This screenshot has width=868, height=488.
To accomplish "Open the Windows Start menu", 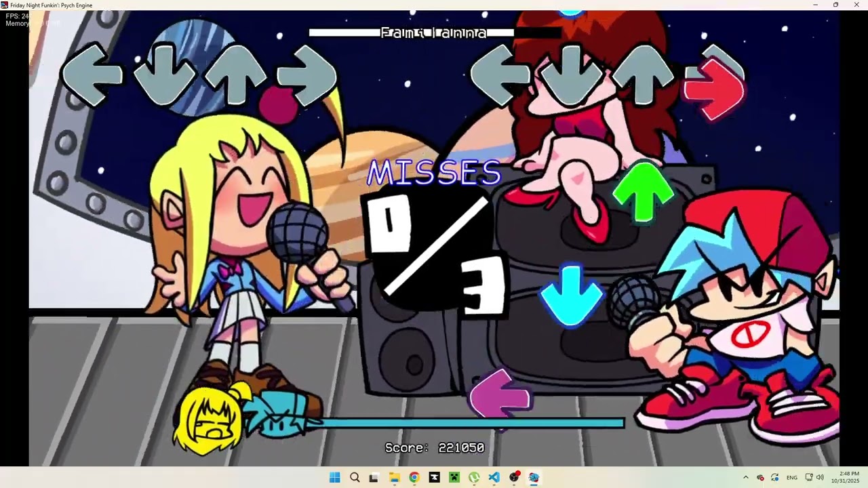I will (334, 477).
